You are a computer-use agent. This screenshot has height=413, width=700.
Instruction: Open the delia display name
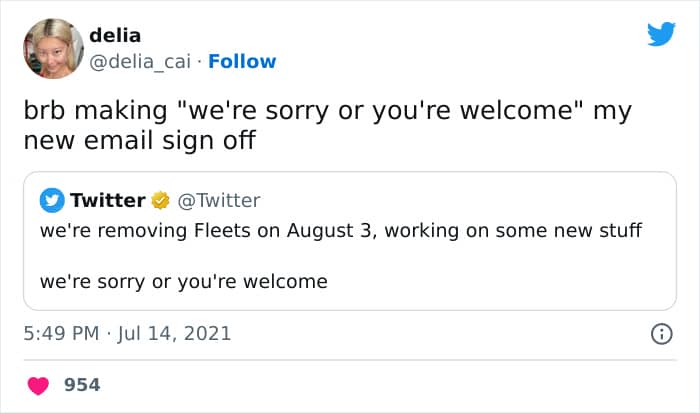tap(115, 36)
